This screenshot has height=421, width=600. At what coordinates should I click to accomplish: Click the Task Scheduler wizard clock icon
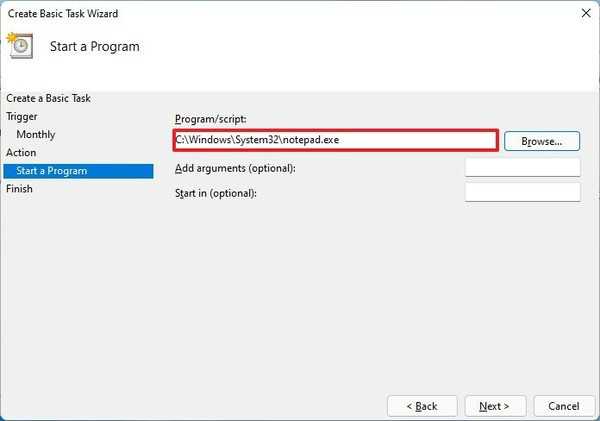point(19,45)
